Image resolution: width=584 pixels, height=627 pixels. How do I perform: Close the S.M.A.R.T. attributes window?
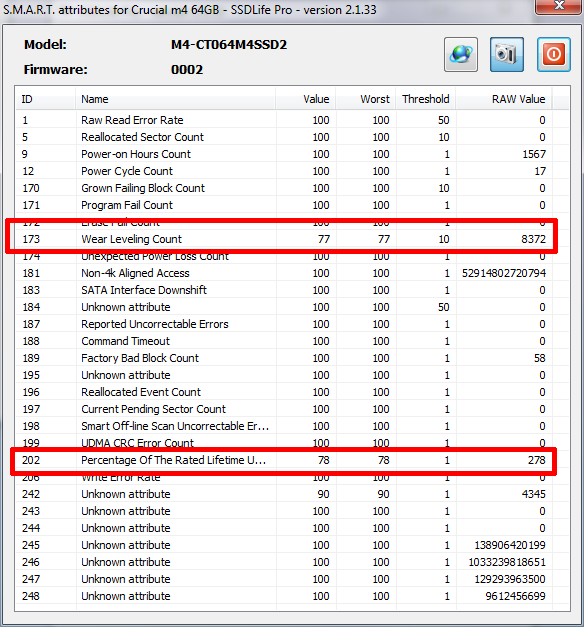(x=559, y=6)
